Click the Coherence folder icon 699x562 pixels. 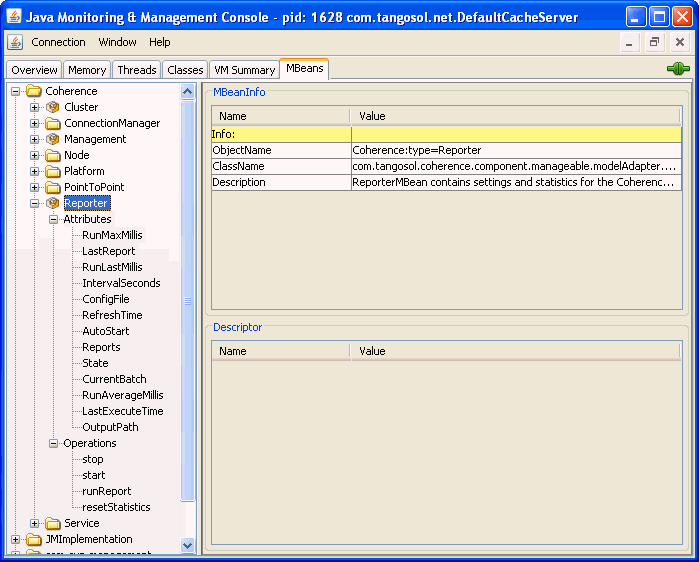[x=33, y=91]
